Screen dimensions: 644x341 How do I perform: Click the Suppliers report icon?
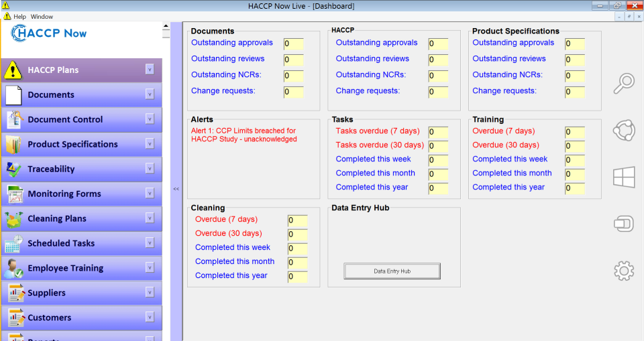[15, 293]
